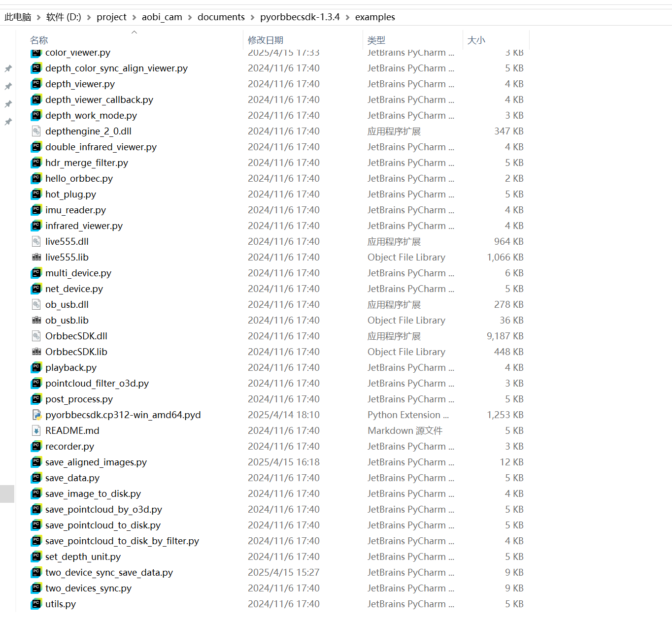The width and height of the screenshot is (672, 620).
Task: Select two_devices_sync.py file name
Action: click(x=88, y=588)
